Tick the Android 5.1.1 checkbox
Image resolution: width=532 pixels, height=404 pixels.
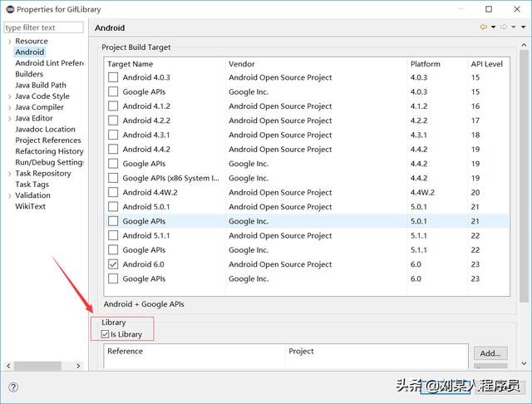pos(113,235)
